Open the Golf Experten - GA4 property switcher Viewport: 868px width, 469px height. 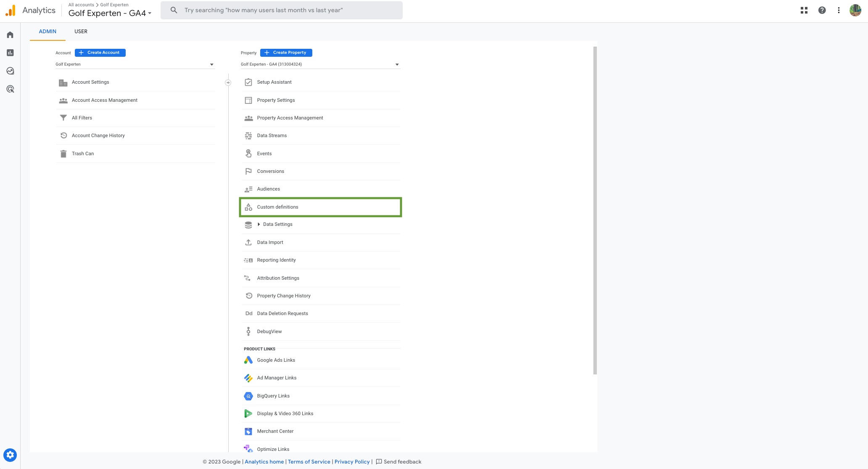(x=110, y=13)
